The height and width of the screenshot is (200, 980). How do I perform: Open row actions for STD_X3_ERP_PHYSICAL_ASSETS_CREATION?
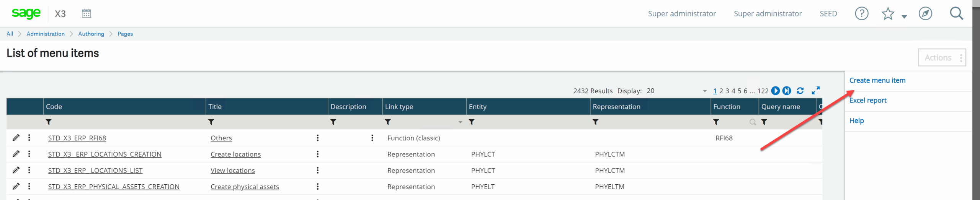29,186
